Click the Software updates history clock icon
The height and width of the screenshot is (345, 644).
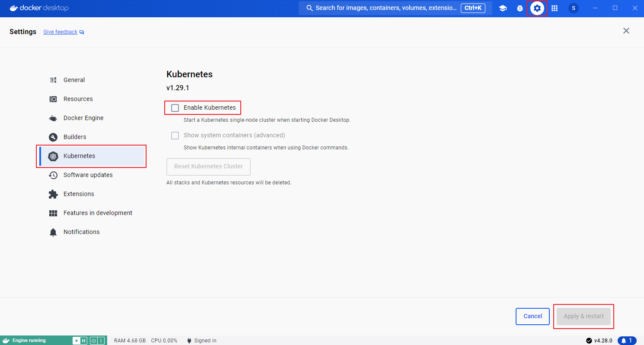click(53, 175)
